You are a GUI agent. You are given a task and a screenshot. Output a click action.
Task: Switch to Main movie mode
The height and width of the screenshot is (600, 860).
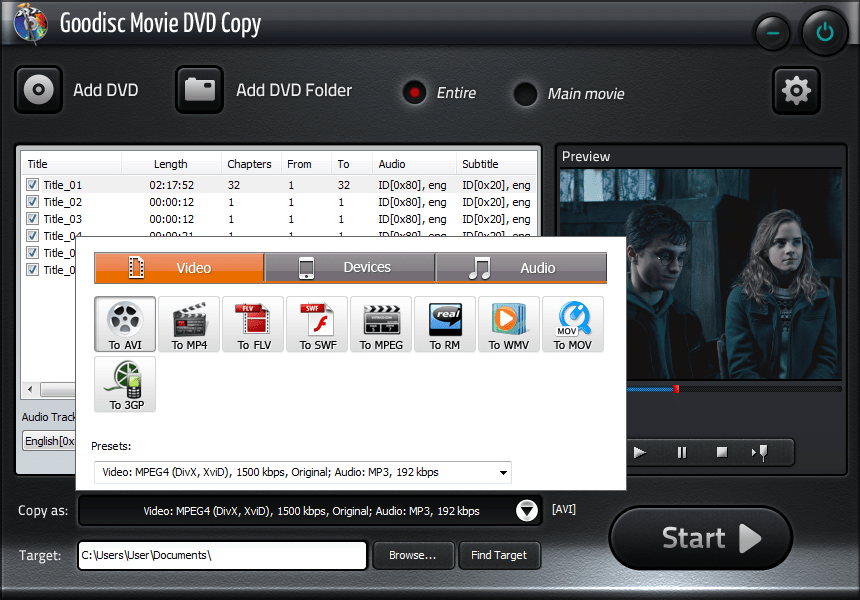[525, 94]
